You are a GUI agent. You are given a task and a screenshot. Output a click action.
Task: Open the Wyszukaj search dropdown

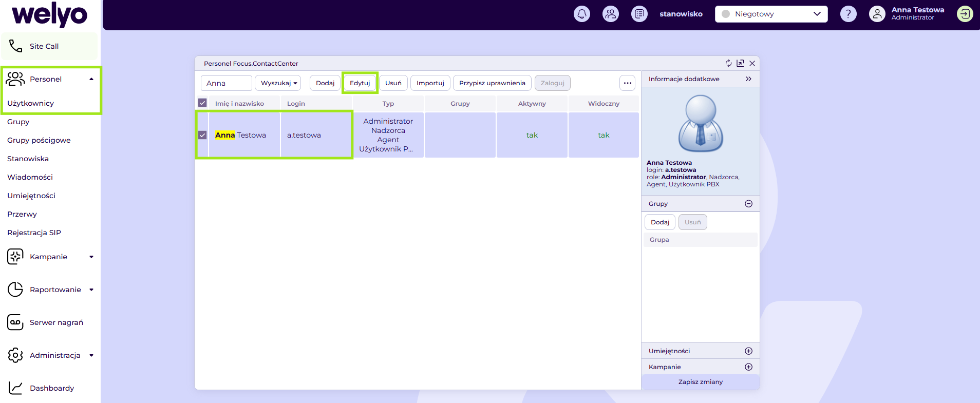(x=278, y=83)
